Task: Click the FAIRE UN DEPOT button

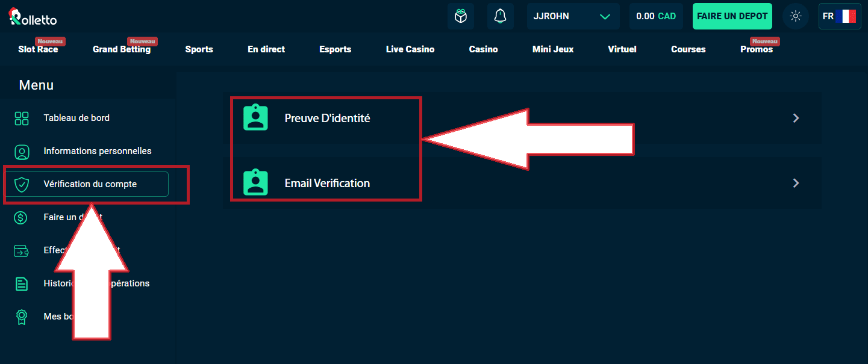Action: pyautogui.click(x=732, y=16)
